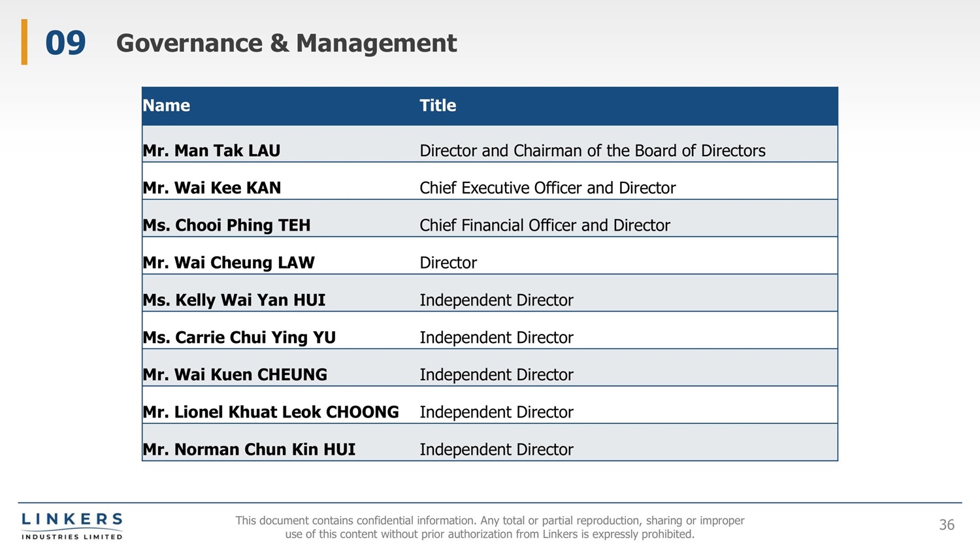Select the Ms. Kelly Wai Yan HUI cell
Viewport: 980px width, 554px height.
tap(234, 300)
